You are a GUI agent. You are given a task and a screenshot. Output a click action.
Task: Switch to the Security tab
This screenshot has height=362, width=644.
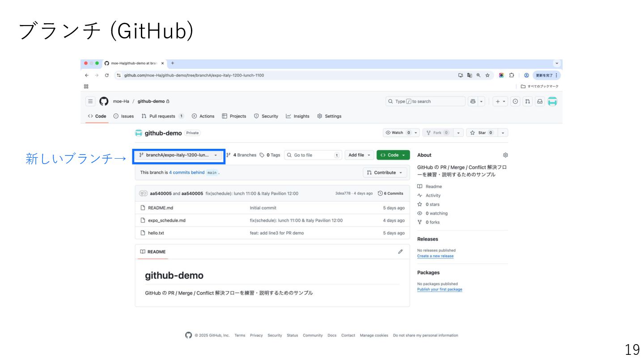(x=266, y=116)
